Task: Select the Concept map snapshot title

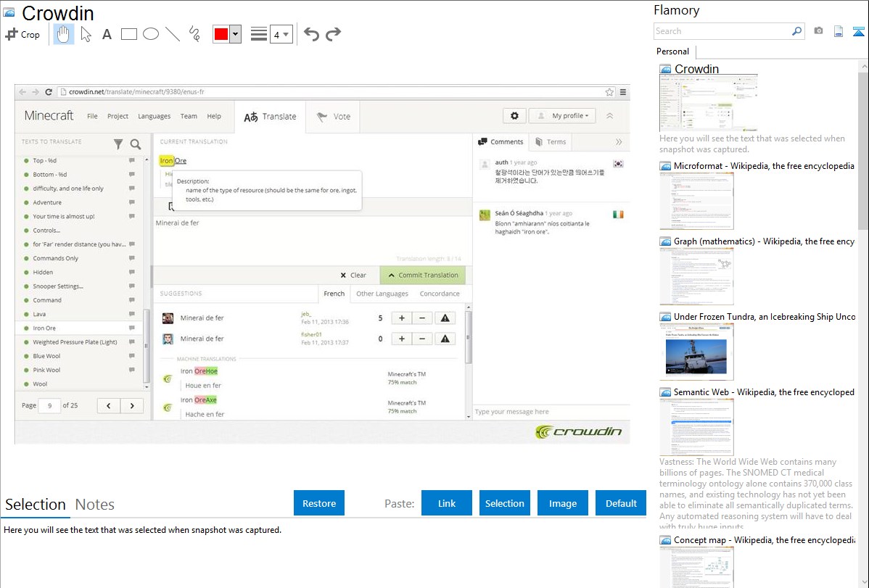Action: tap(764, 539)
